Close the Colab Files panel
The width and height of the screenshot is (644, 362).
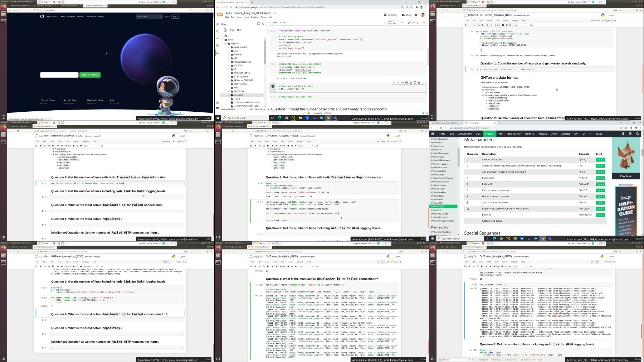263,24
